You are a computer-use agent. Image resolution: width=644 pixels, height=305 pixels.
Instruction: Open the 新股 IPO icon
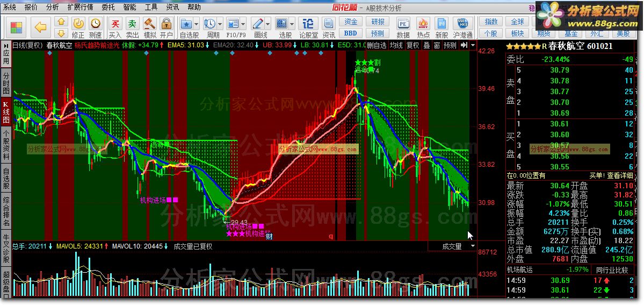(442, 27)
